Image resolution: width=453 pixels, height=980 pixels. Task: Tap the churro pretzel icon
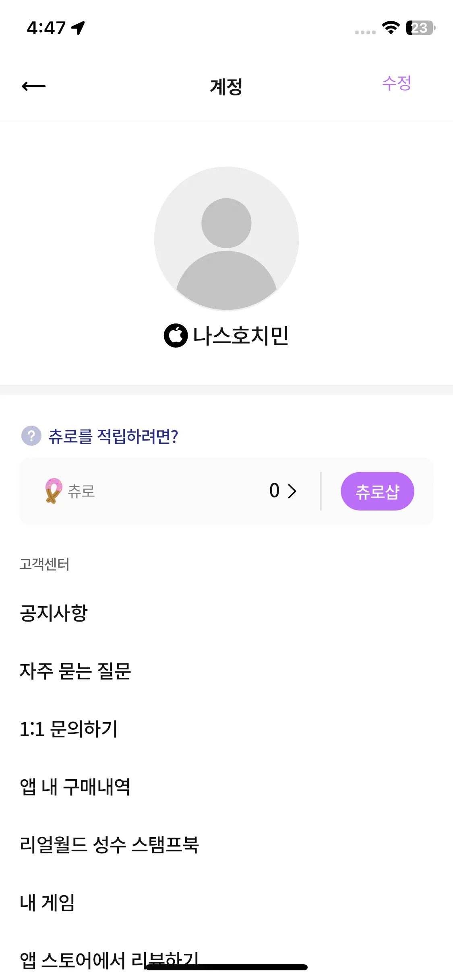tap(54, 491)
